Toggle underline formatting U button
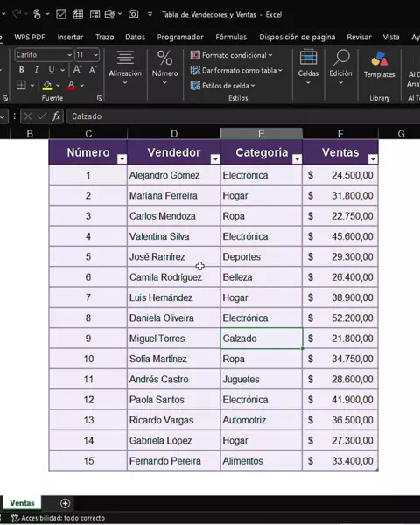 click(52, 70)
